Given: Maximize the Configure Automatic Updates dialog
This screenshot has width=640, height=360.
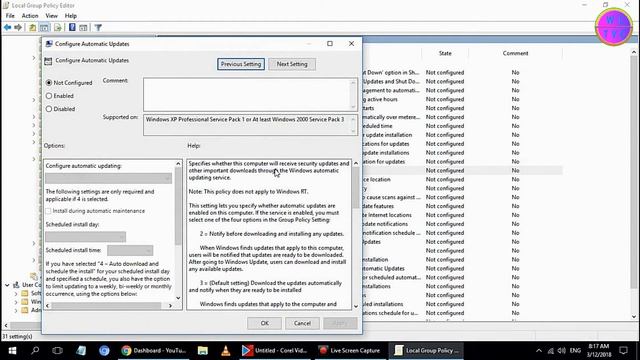Looking at the screenshot, I should pos(330,44).
